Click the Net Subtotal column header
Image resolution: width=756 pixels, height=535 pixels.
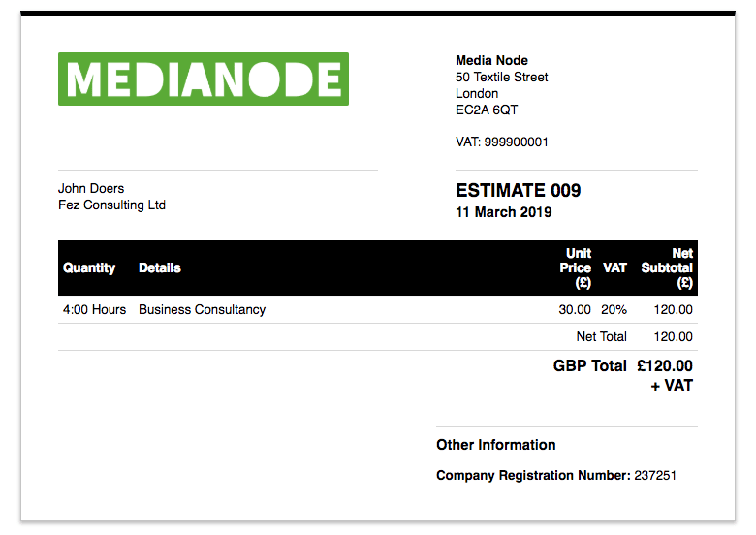[668, 267]
